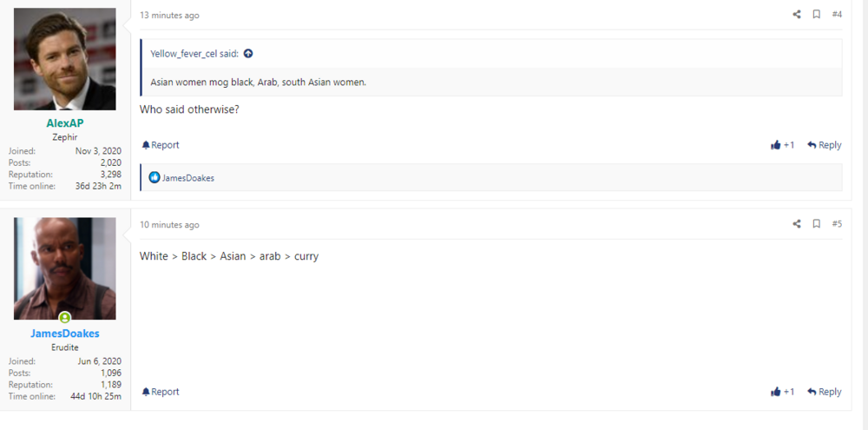Open the JamesDoakes username link below the avatar
868x430 pixels.
65,334
